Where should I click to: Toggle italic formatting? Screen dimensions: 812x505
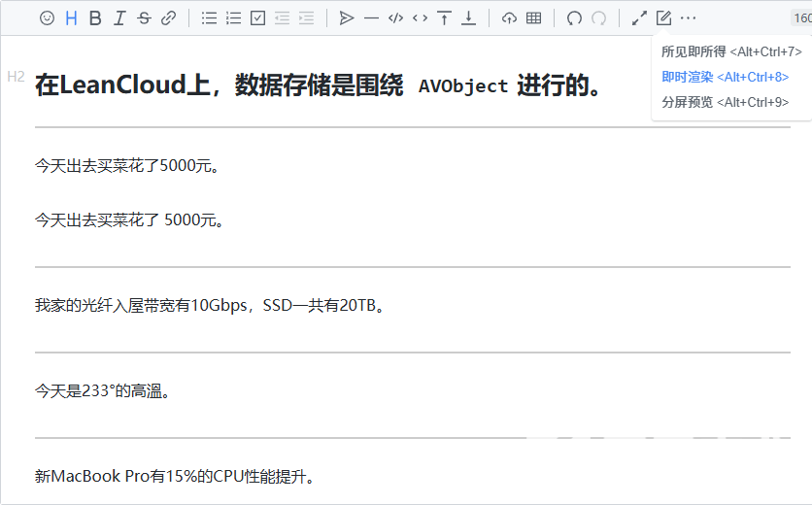tap(119, 17)
